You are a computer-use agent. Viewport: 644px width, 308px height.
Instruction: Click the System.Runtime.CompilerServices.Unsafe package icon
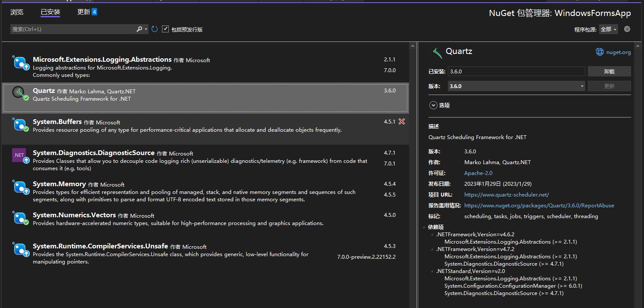[20, 249]
